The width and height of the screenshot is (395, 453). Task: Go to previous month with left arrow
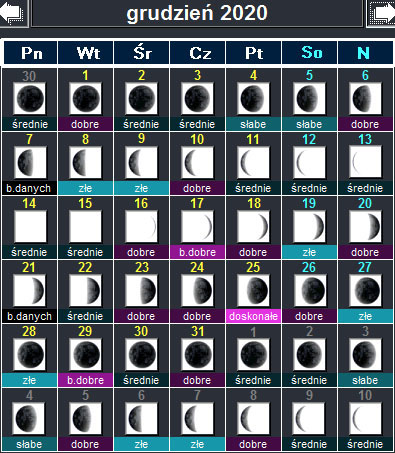[x=14, y=13]
